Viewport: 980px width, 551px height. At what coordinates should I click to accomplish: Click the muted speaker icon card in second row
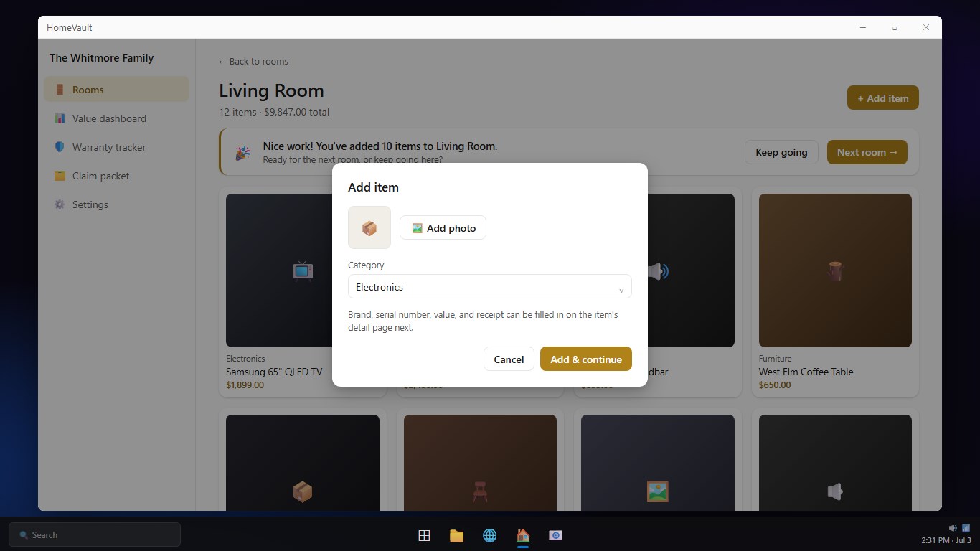(835, 491)
